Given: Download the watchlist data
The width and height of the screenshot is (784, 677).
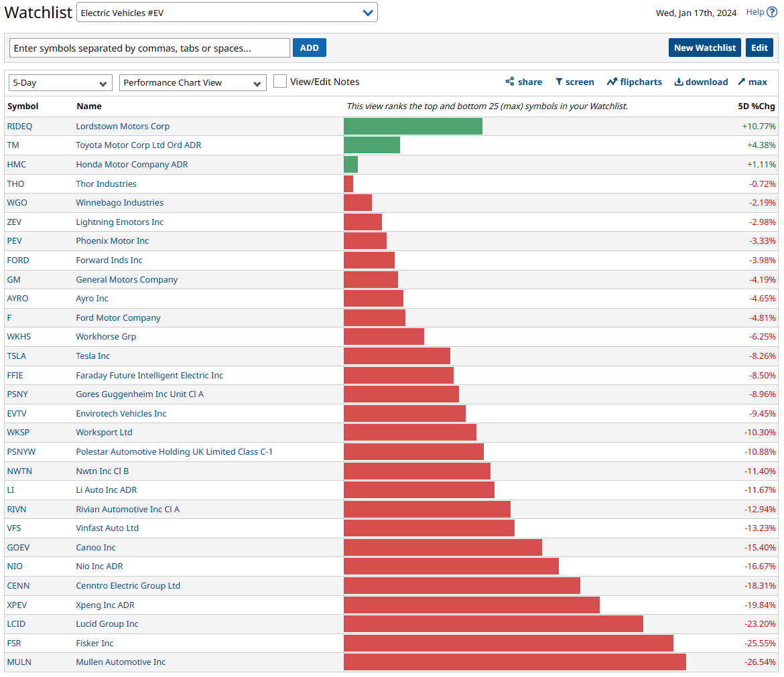Looking at the screenshot, I should click(701, 82).
